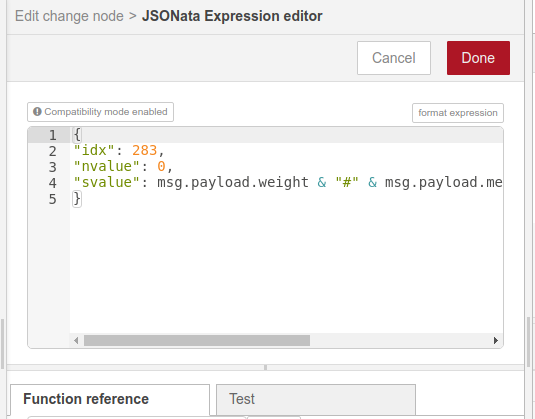This screenshot has width=535, height=419.
Task: Click the closing brace on line 5
Action: click(x=77, y=199)
